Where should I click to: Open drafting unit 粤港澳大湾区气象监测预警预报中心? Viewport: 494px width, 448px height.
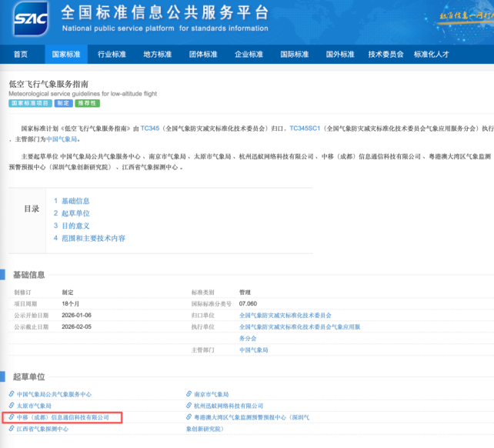(x=248, y=423)
